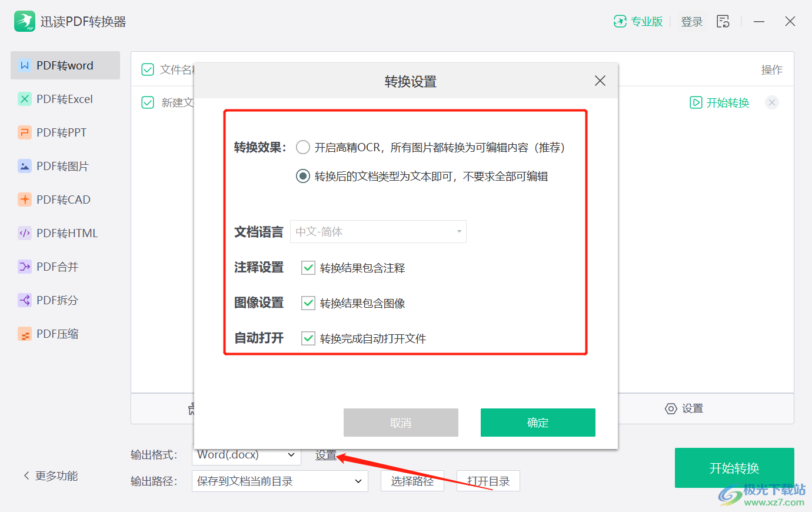Click the large green 开始转换 button

pos(734,468)
